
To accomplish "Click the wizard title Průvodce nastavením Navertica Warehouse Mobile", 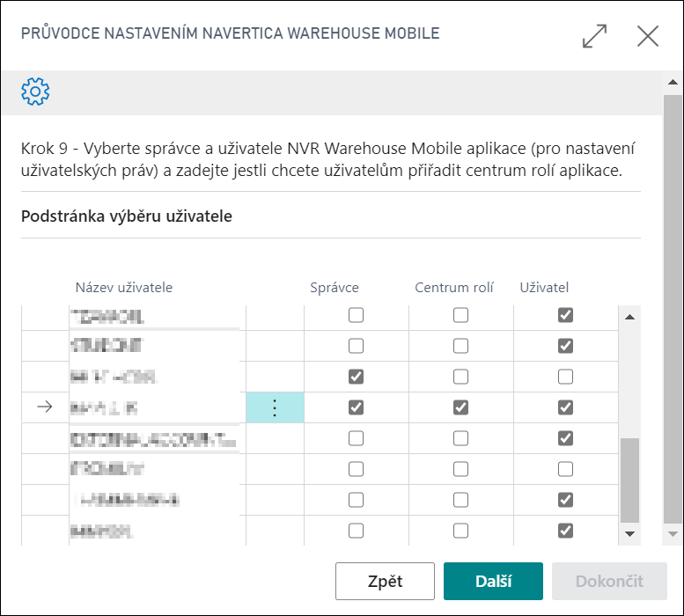I will coord(231,33).
